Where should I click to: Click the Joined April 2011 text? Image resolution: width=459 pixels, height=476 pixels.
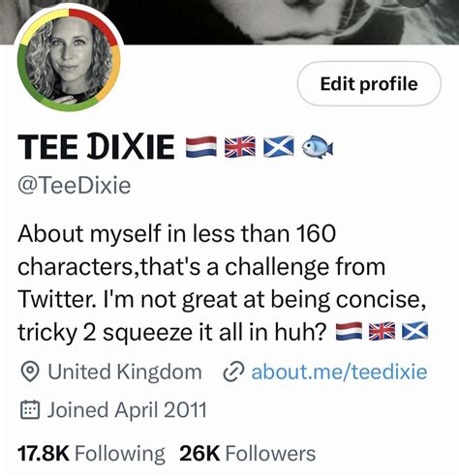[x=127, y=410]
